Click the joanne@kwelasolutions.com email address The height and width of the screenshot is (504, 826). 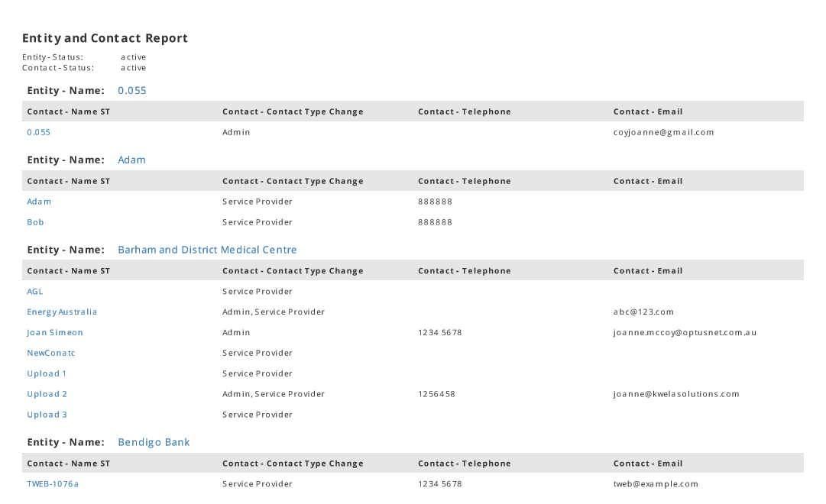point(675,395)
